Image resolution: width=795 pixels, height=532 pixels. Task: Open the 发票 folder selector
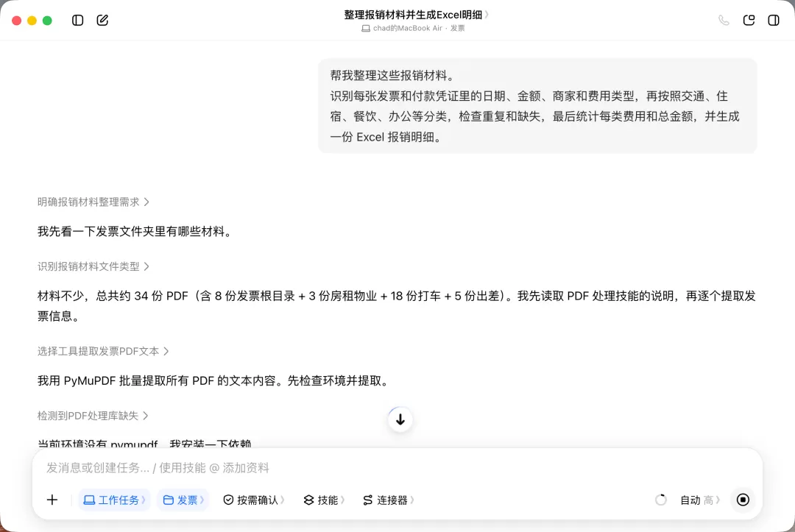coord(183,500)
